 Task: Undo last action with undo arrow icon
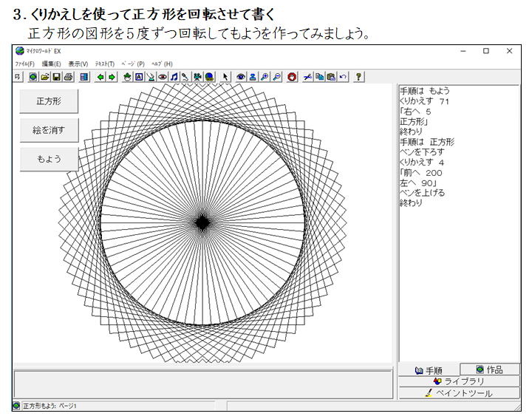click(343, 77)
